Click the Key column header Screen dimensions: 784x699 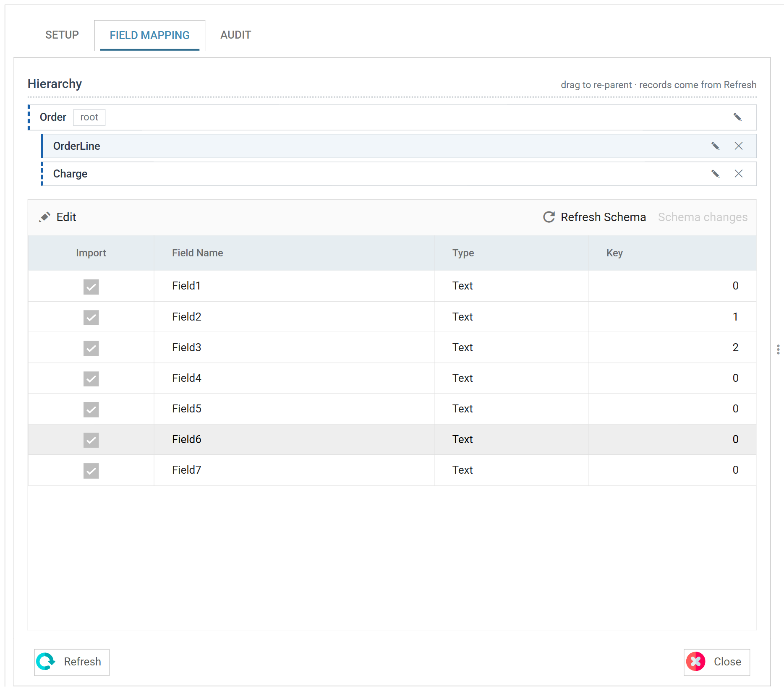click(x=672, y=253)
